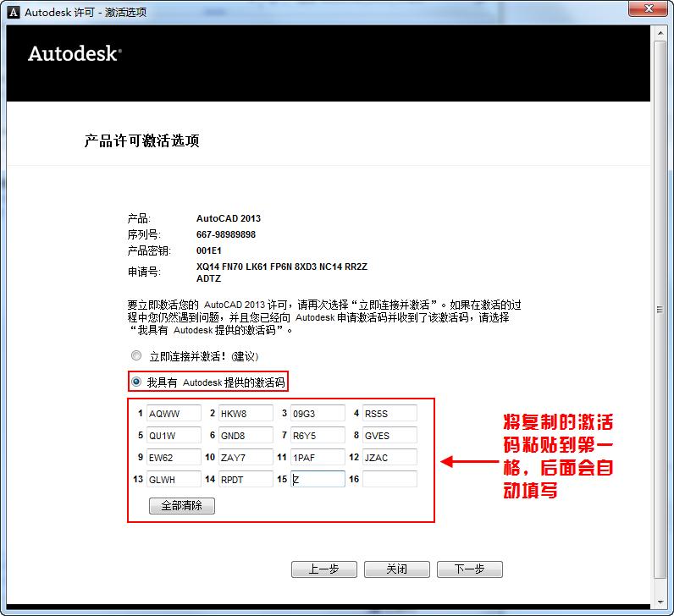Select 我具有 Autodesk 提供的激活码 radio button
The image size is (674, 616).
(136, 382)
